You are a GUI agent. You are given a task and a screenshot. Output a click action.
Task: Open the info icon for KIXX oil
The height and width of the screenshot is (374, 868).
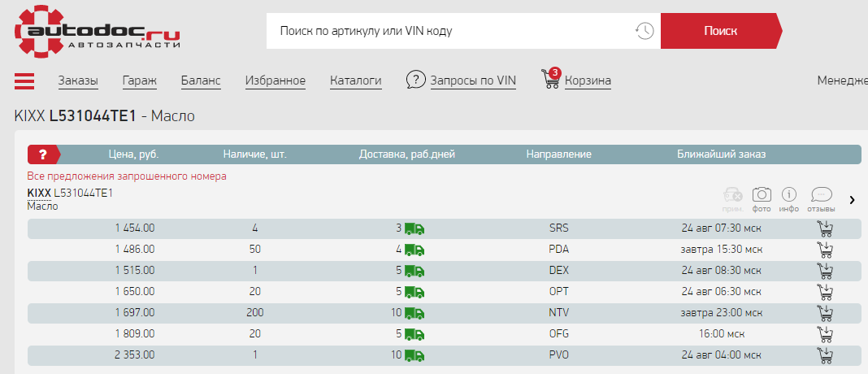click(x=789, y=194)
